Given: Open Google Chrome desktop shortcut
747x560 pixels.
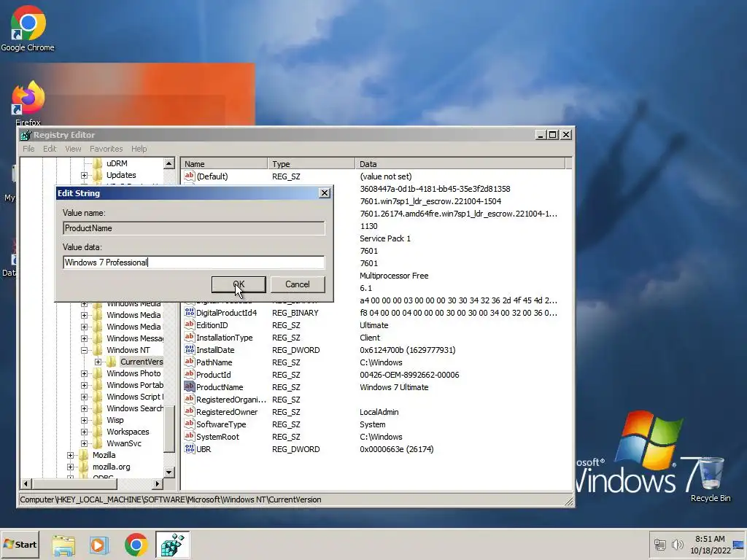Looking at the screenshot, I should pos(28,28).
